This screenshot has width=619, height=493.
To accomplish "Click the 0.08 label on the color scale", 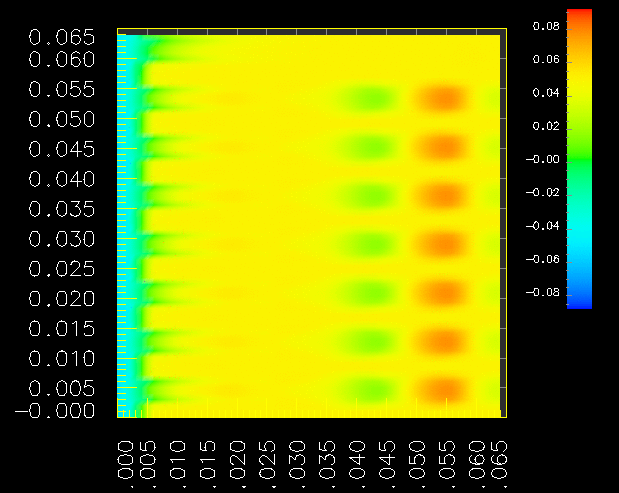I will 544,26.
